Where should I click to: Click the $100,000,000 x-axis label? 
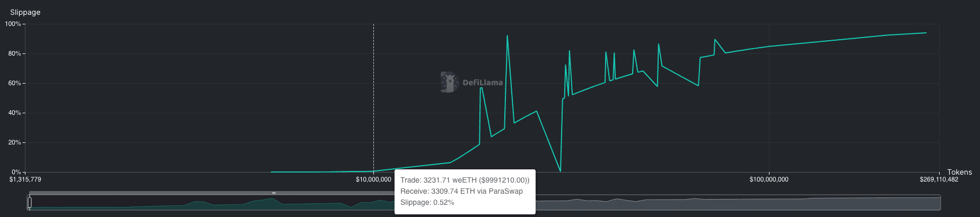pyautogui.click(x=768, y=179)
